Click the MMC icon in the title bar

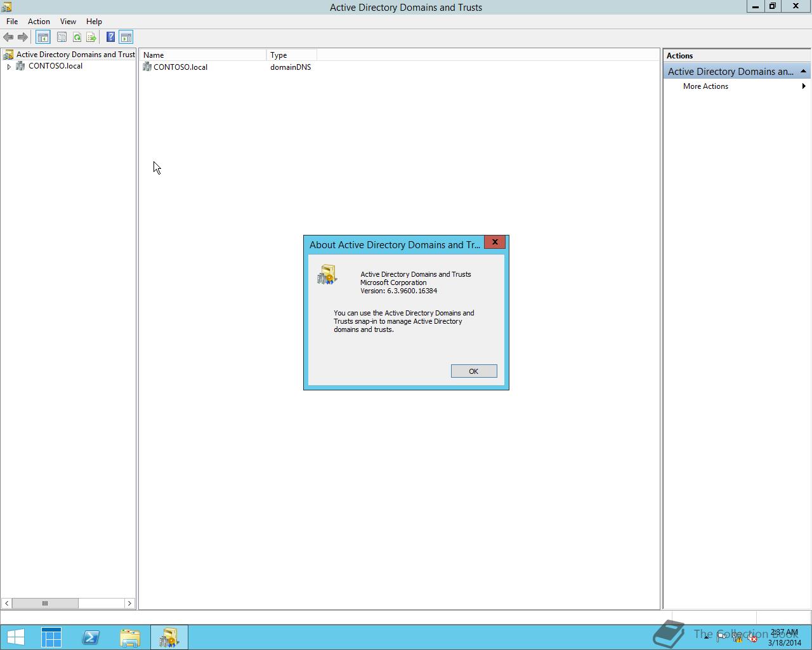coord(6,7)
